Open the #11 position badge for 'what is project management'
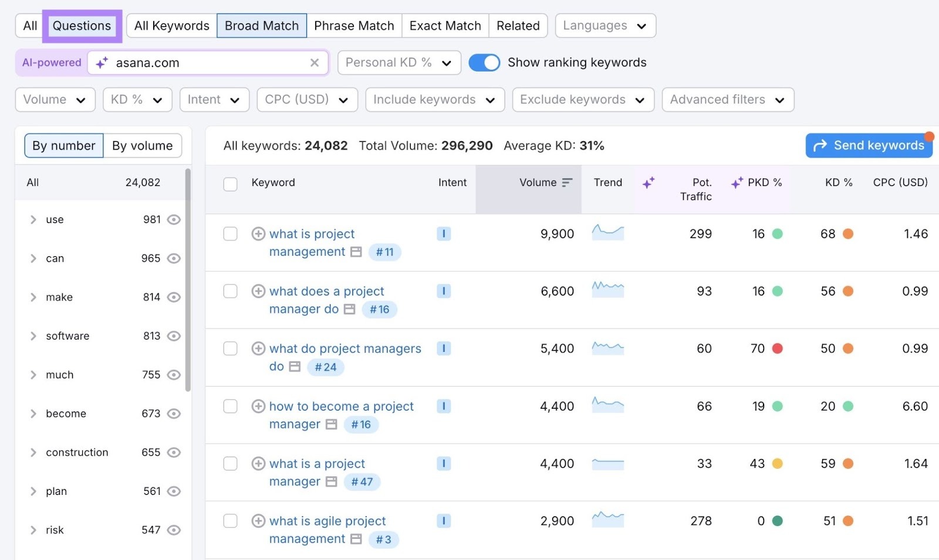Image resolution: width=939 pixels, height=560 pixels. [x=385, y=252]
